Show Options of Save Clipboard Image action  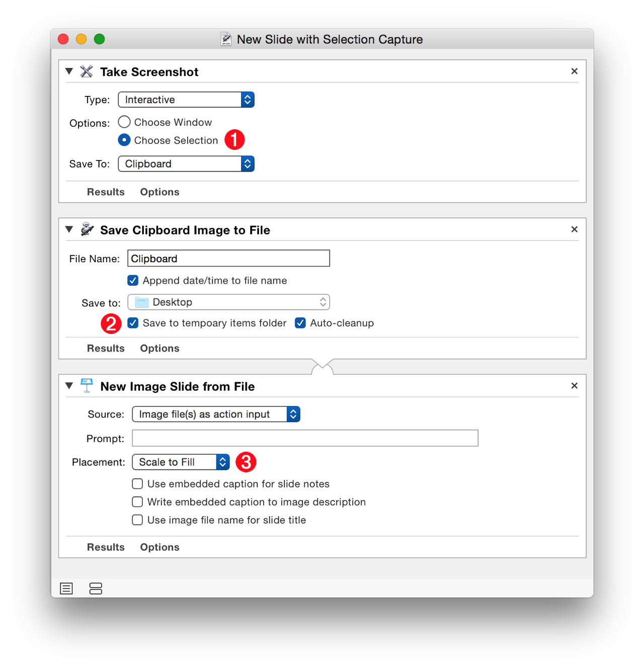point(159,348)
